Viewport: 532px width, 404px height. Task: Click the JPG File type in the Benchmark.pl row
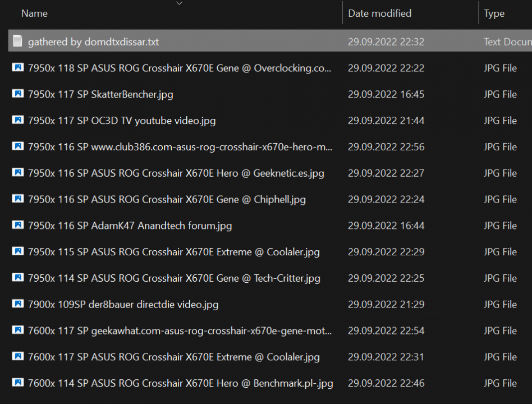coord(500,383)
